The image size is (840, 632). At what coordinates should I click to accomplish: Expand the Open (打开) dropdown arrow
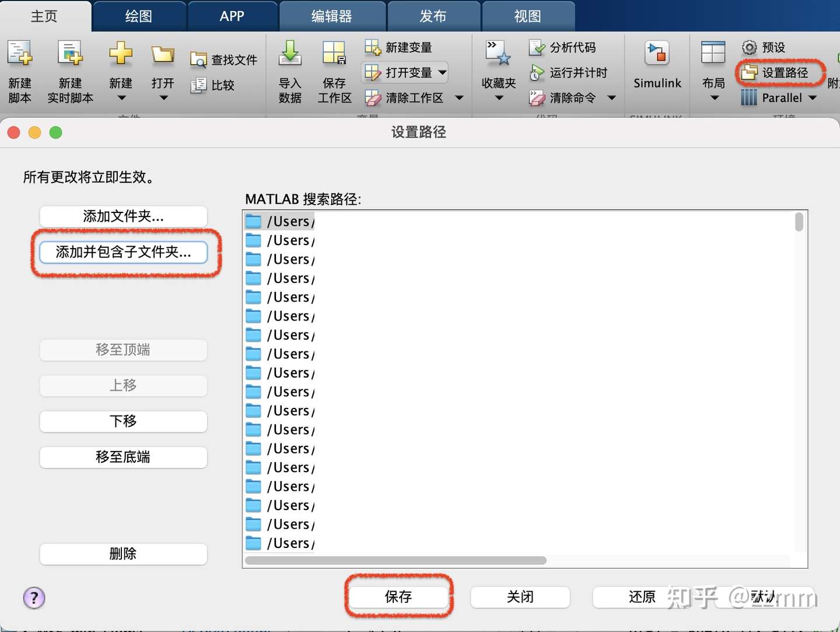click(x=163, y=98)
